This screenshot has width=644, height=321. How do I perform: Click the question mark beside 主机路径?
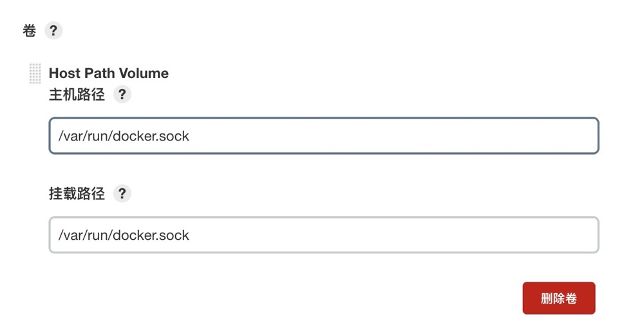(x=122, y=95)
